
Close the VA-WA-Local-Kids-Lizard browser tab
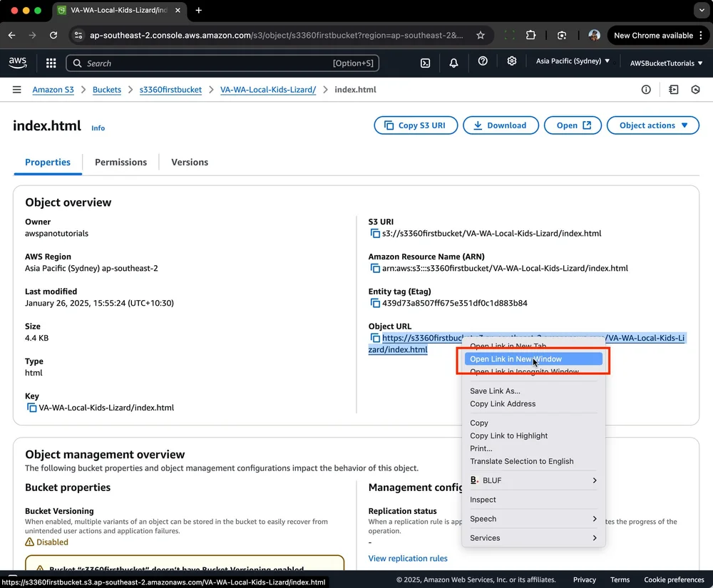point(178,10)
